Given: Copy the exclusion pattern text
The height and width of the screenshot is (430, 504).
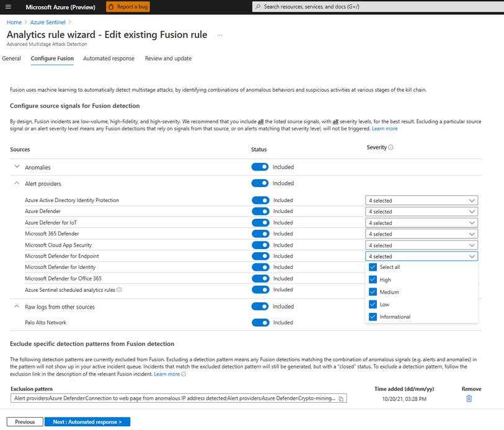Looking at the screenshot, I should coord(341,398).
